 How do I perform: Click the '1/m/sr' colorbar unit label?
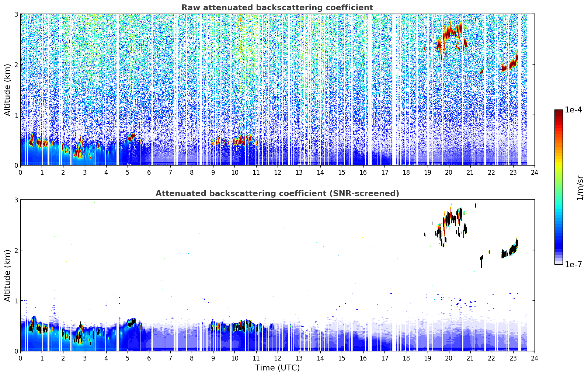click(580, 188)
